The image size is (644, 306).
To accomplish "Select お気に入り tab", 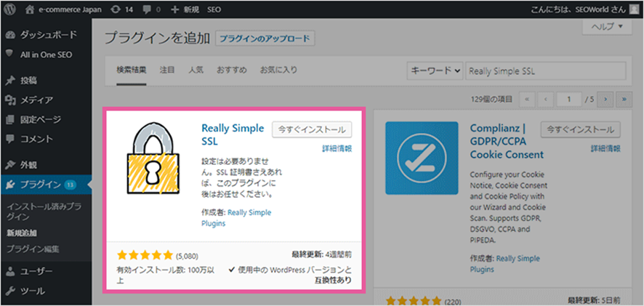I will pos(278,70).
